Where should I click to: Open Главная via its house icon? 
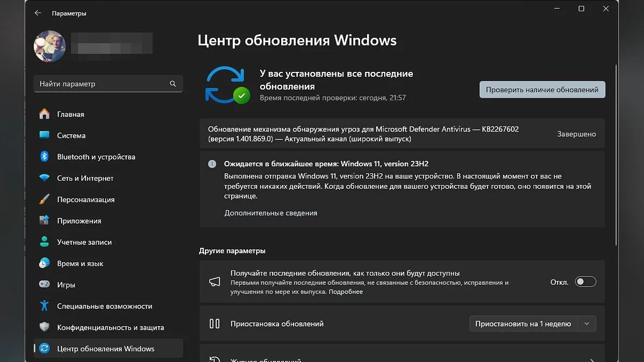pos(45,114)
